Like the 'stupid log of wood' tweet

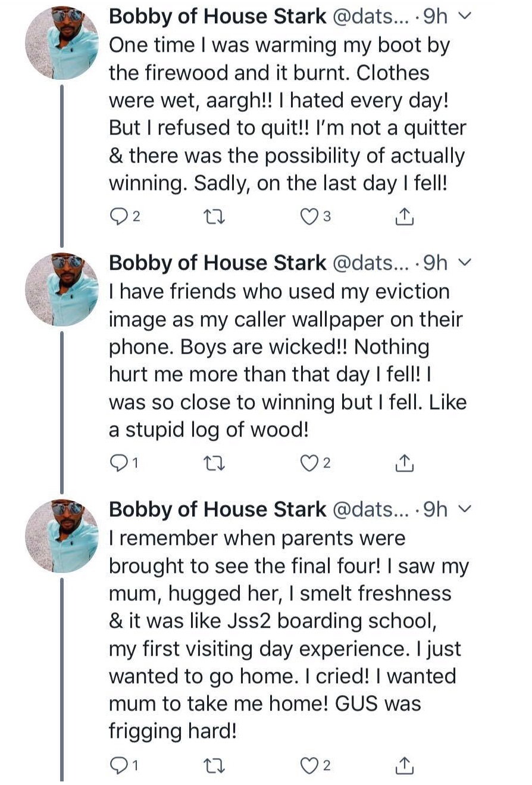click(x=309, y=463)
